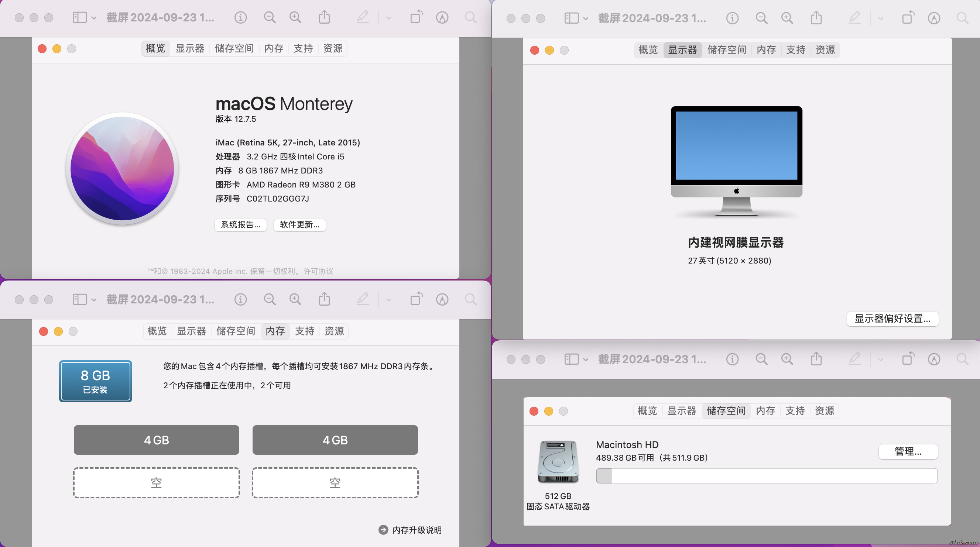Image resolution: width=980 pixels, height=547 pixels.
Task: Open the sidebar view dropdown in the top-left window
Action: (x=93, y=18)
